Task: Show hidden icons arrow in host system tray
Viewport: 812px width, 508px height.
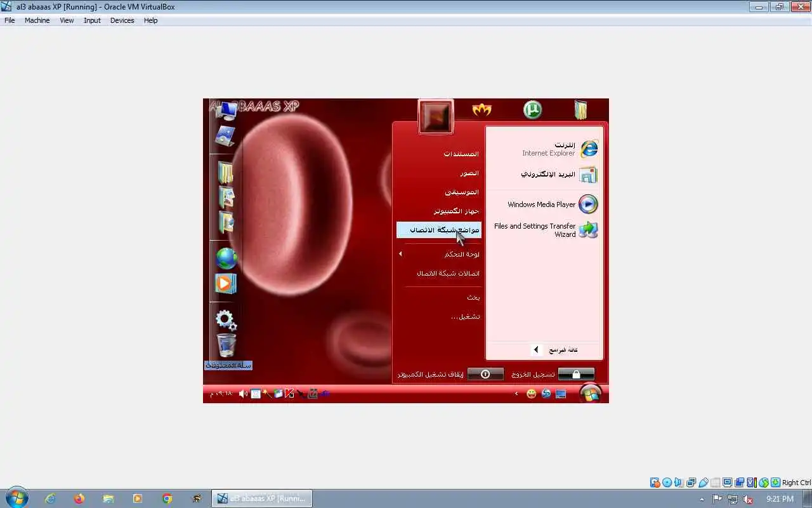Action: (x=702, y=500)
